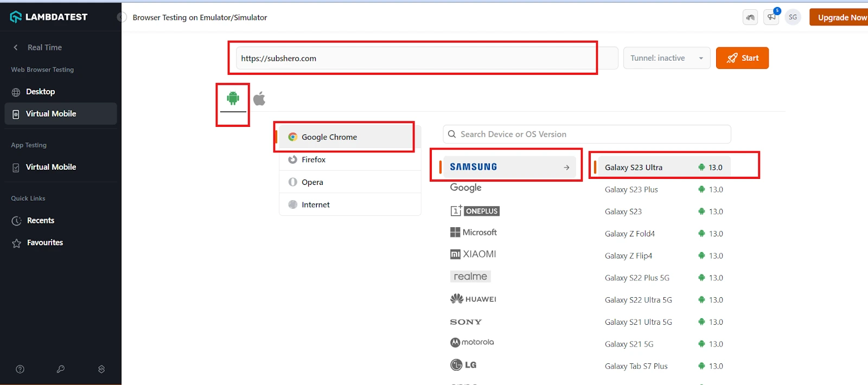Open the Tunnel: inactive dropdown
868x385 pixels.
(667, 58)
